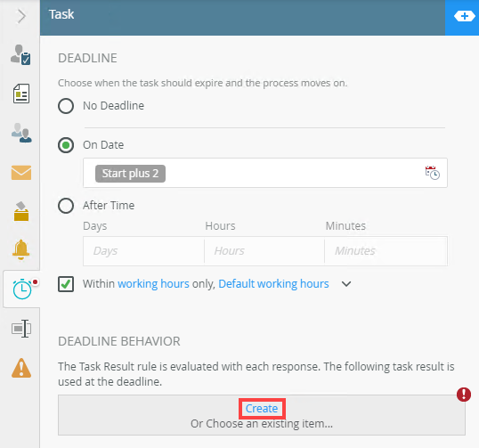Expand the side panel chevron arrow
The width and height of the screenshot is (479, 448).
tap(21, 16)
